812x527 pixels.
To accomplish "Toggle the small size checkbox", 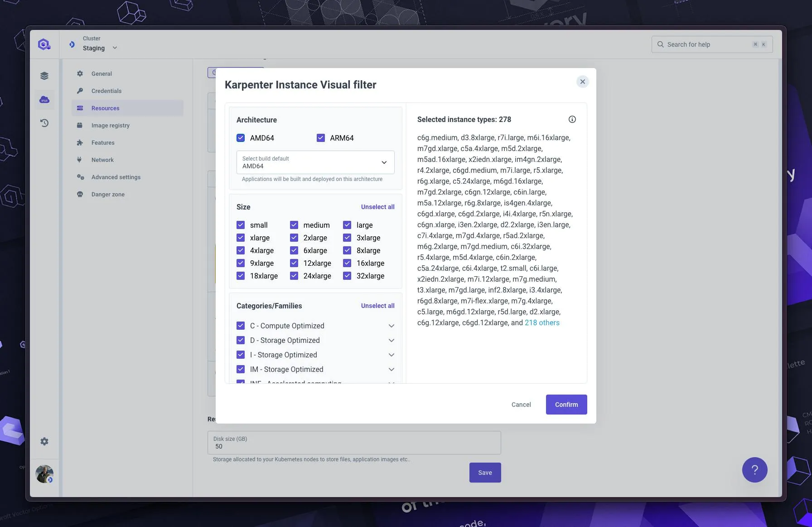I will (241, 225).
